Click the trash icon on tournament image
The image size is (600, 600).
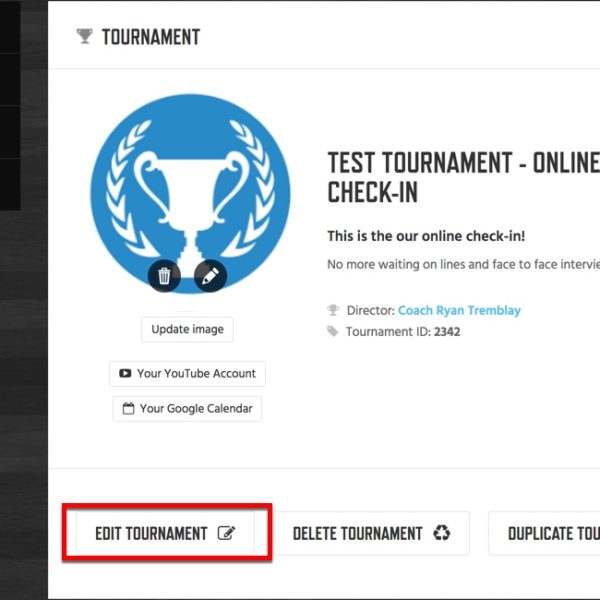[x=165, y=276]
